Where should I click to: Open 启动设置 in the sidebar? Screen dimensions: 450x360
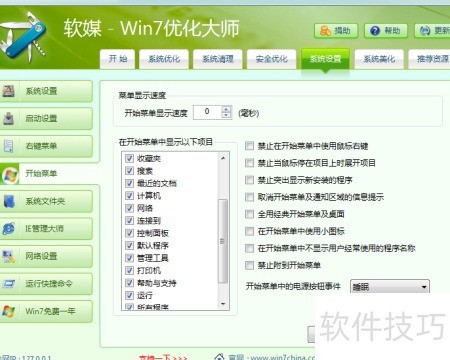[46, 118]
